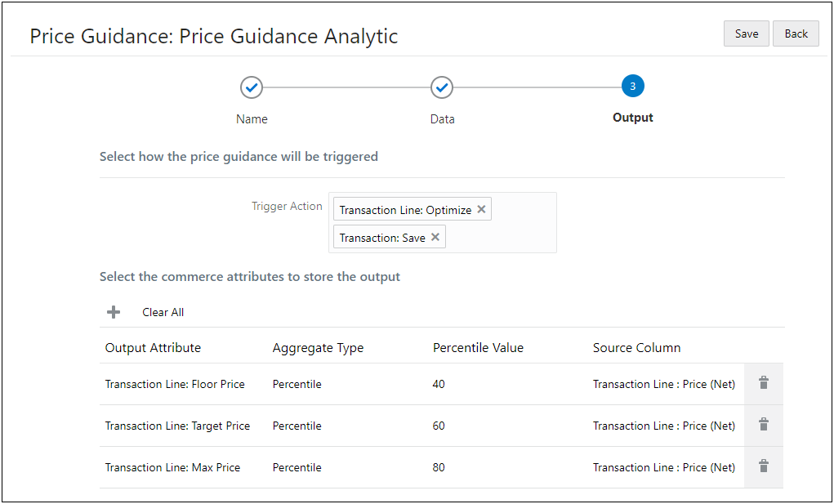
Task: Open Aggregate Type for Floor Price row
Action: [x=297, y=384]
